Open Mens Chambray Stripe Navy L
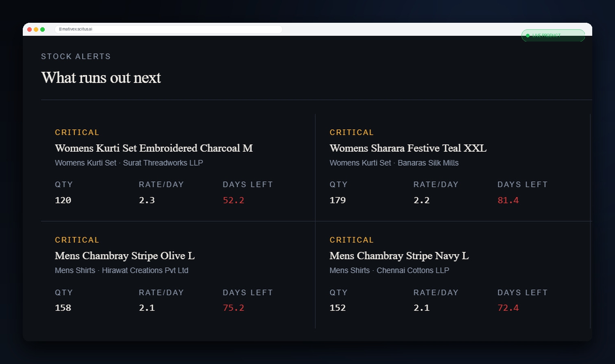Viewport: 615px width, 364px height. pos(399,256)
